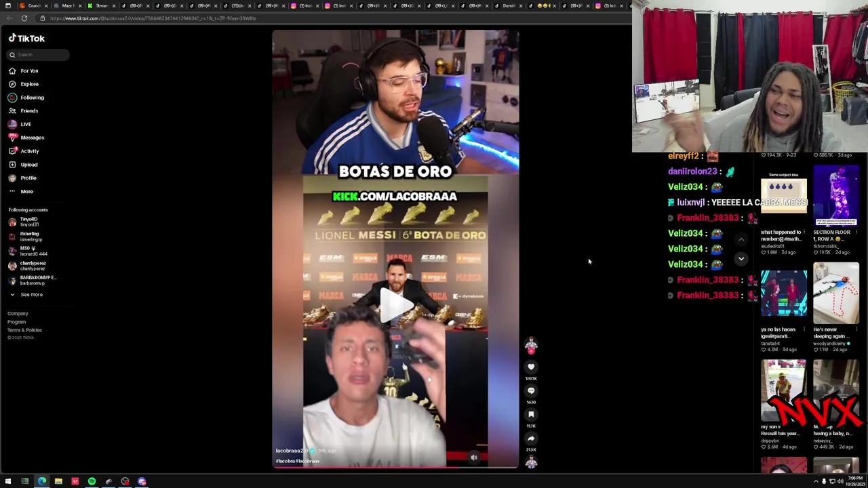Click the TikTok logo

point(26,39)
